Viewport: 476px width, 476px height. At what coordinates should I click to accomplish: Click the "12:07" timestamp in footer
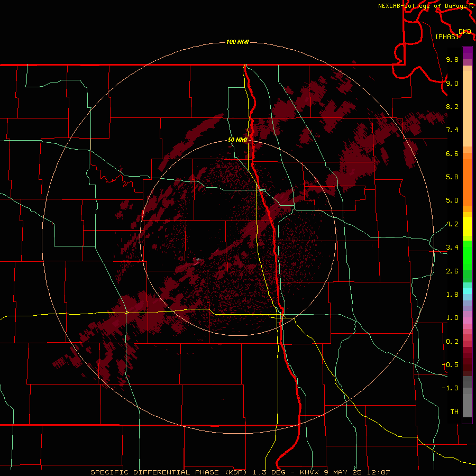[378, 472]
